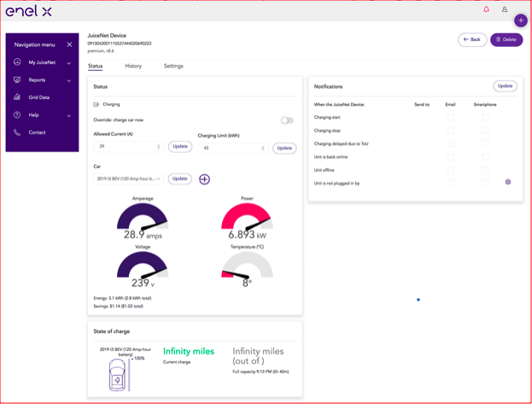Toggle Override charge car now switch
Viewport: 532px width, 404px height.
point(287,120)
